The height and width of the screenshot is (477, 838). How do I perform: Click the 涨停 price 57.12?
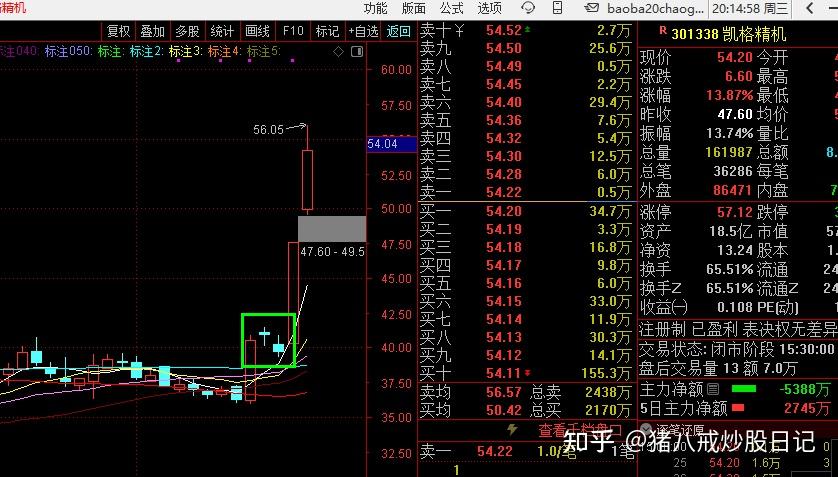coord(735,212)
